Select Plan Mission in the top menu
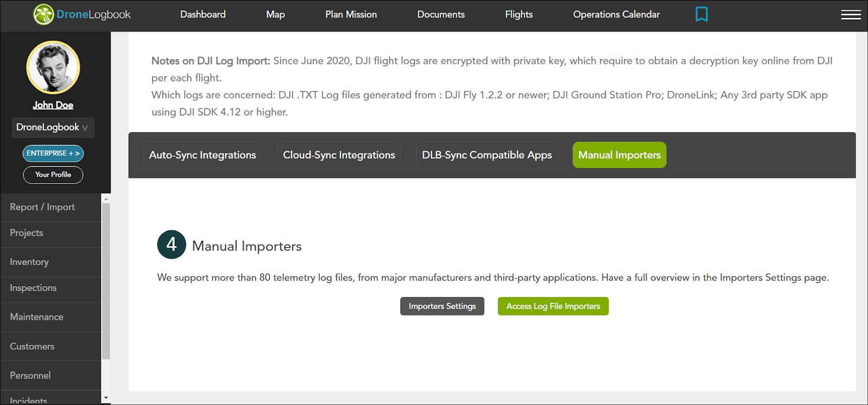Viewport: 868px width, 405px height. (x=351, y=15)
